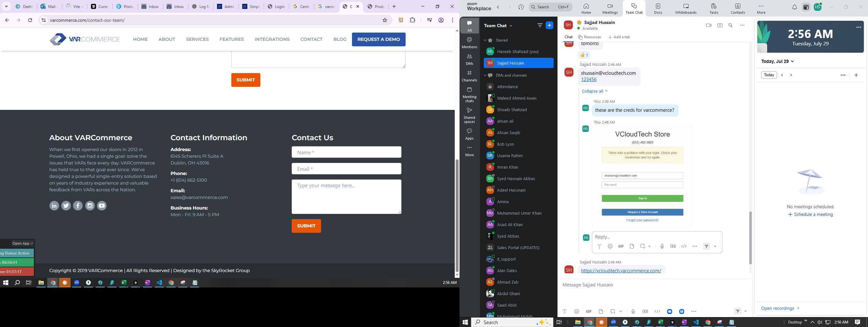Open Apps in the Zoom left sidebar
This screenshot has height=327, width=868.
point(469,134)
